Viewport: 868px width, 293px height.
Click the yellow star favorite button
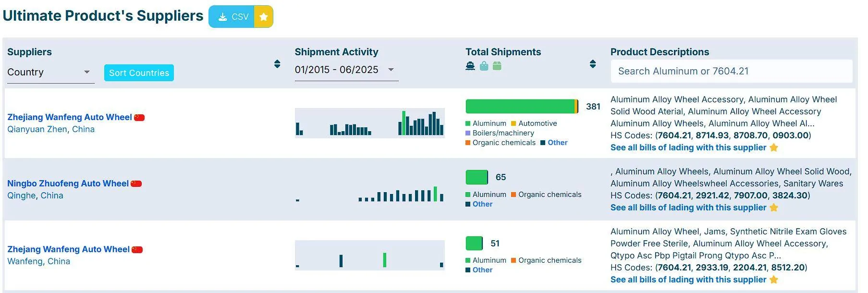[263, 17]
